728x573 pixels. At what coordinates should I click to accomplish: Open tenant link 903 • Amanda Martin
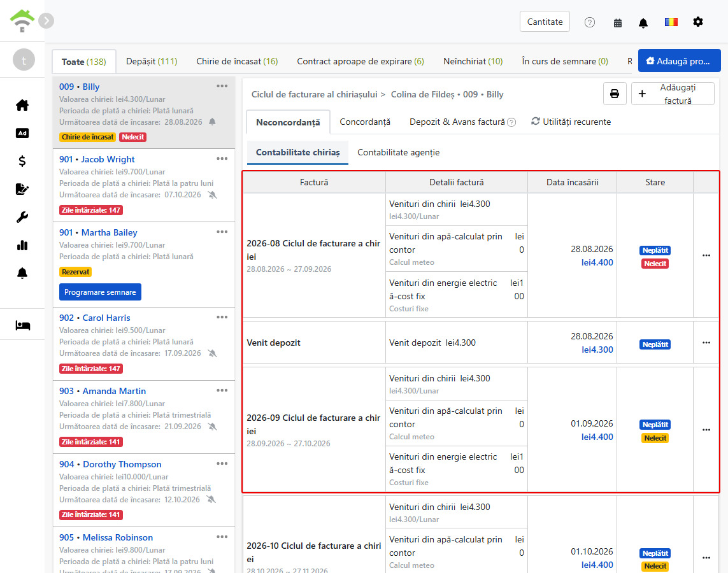[103, 391]
